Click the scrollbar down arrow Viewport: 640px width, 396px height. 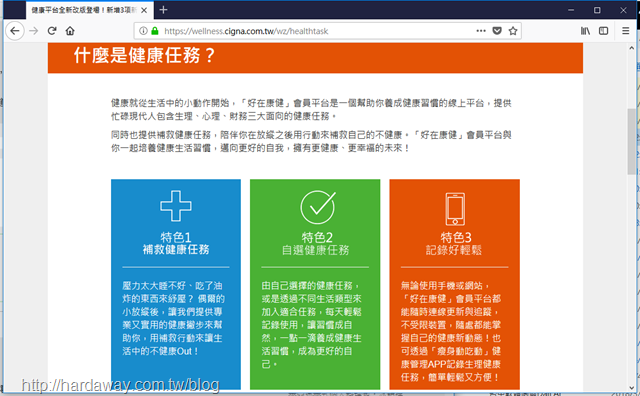point(631,388)
